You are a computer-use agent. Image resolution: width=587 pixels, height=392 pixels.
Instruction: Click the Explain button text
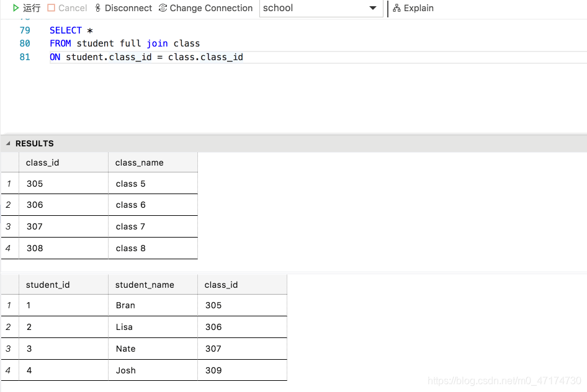click(x=419, y=8)
